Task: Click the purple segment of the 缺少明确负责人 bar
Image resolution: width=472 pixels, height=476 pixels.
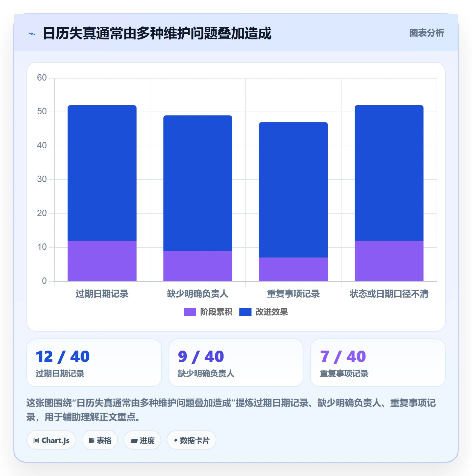Action: pos(198,266)
